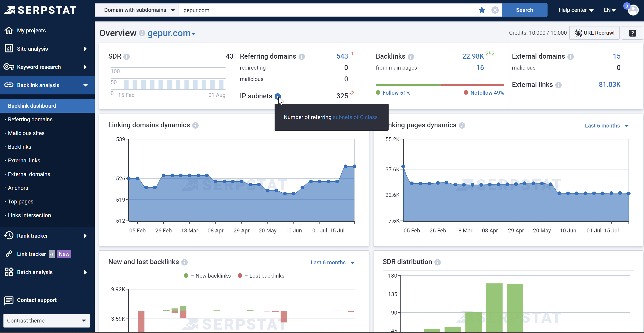
Task: Select Backlink dashboard in sidebar
Action: pos(47,106)
